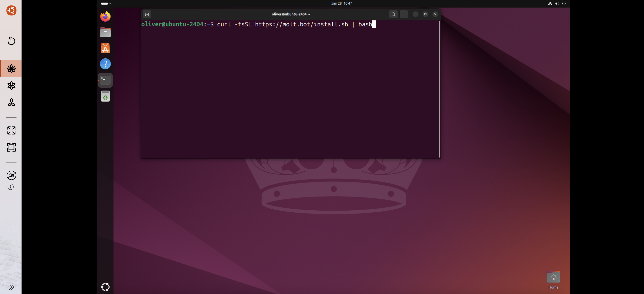The height and width of the screenshot is (294, 644).
Task: Open the power menu in top bar
Action: [564, 4]
